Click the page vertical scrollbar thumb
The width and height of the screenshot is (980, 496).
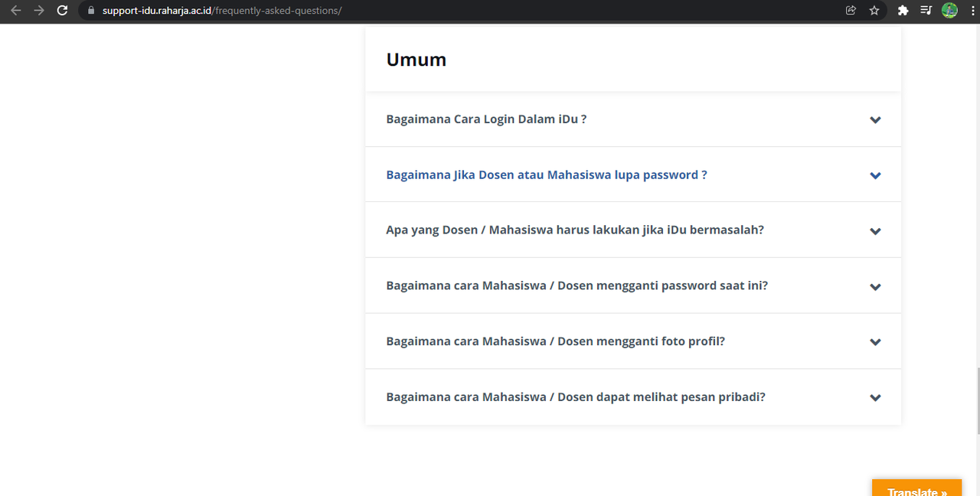pos(977,401)
